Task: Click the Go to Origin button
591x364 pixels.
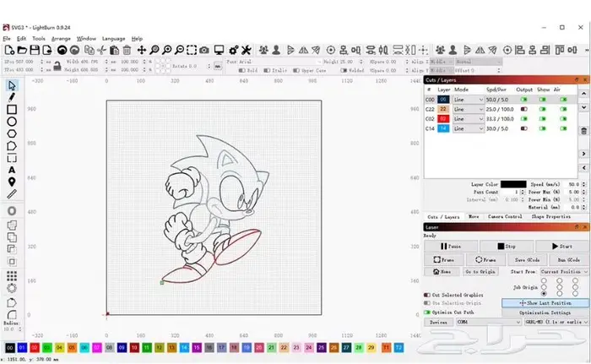Action: (x=480, y=272)
